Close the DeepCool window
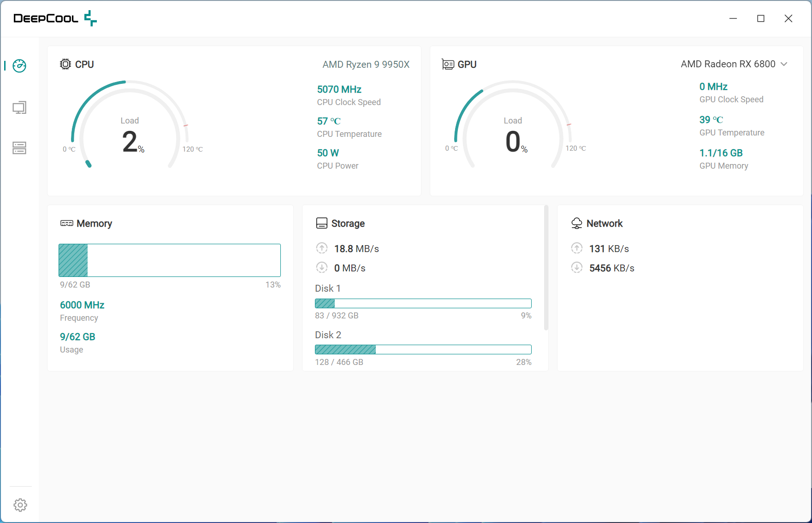812x523 pixels. 788,18
